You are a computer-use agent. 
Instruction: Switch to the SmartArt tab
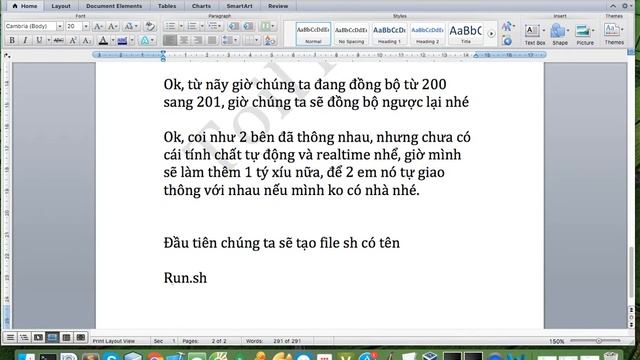click(239, 6)
